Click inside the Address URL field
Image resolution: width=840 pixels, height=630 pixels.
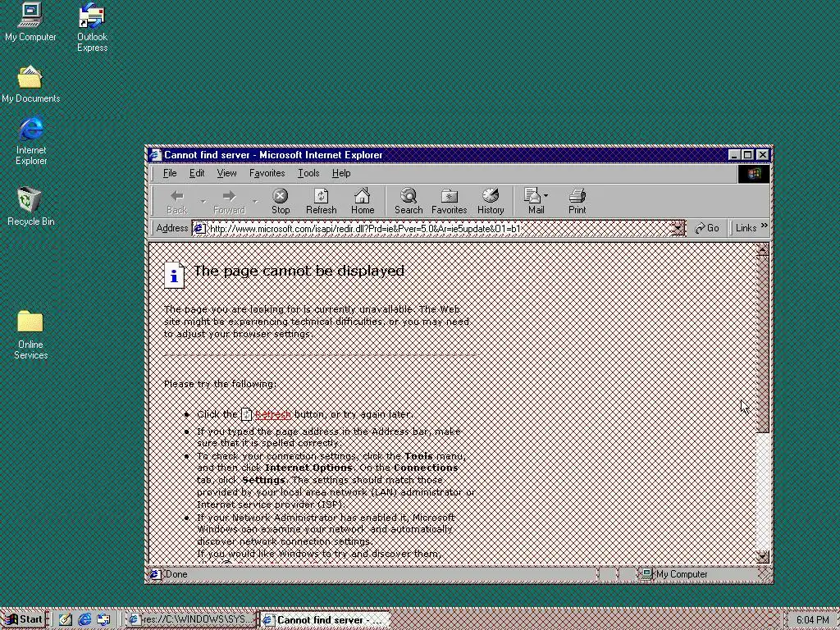tap(439, 229)
